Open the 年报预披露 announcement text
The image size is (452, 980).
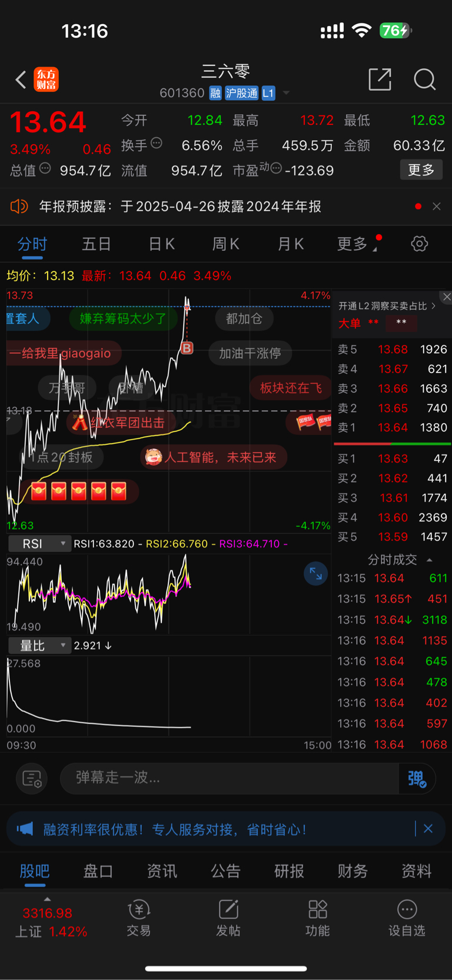[180, 207]
